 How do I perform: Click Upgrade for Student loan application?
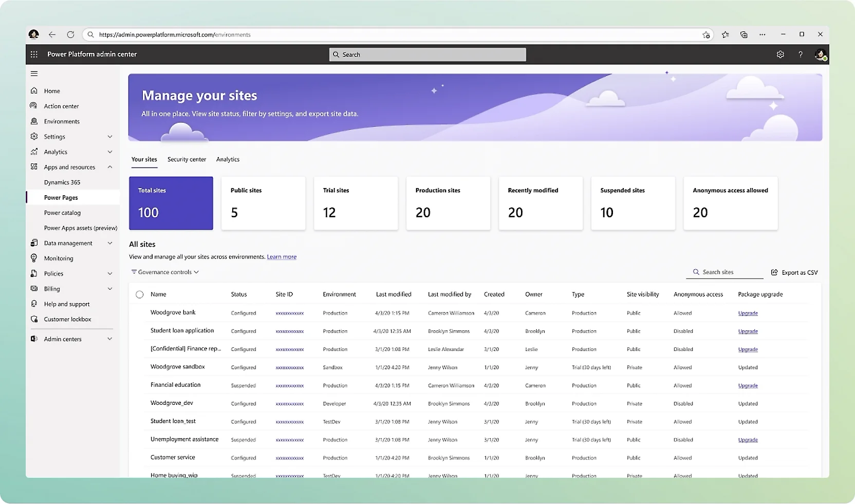748,331
